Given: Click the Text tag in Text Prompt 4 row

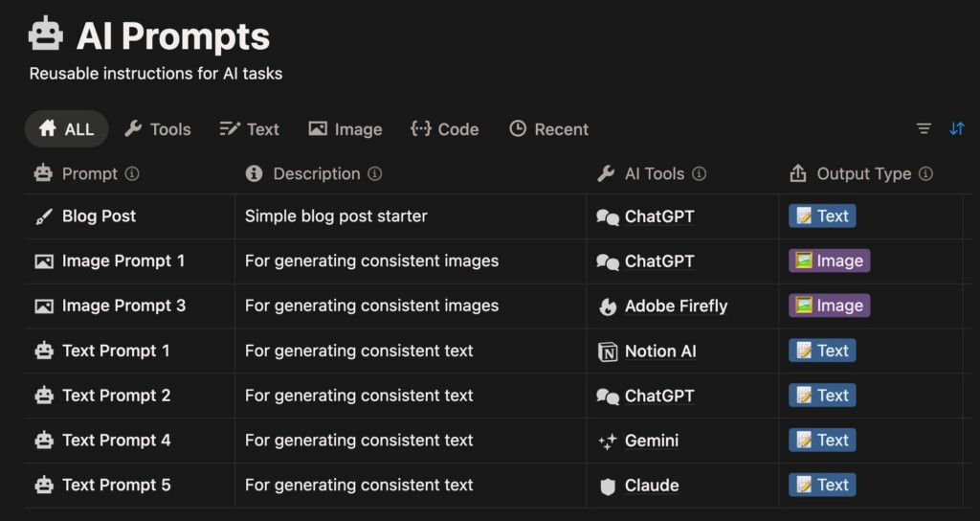Looking at the screenshot, I should pyautogui.click(x=822, y=441).
